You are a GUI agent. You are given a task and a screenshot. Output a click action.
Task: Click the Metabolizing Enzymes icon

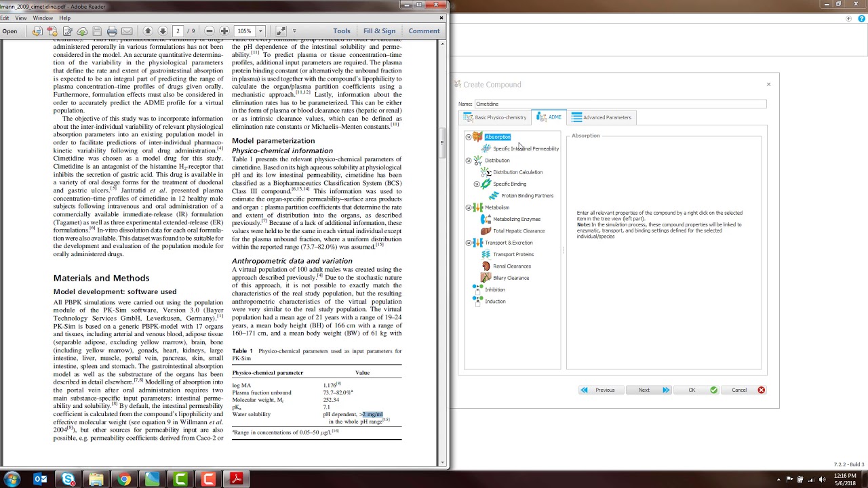(486, 219)
